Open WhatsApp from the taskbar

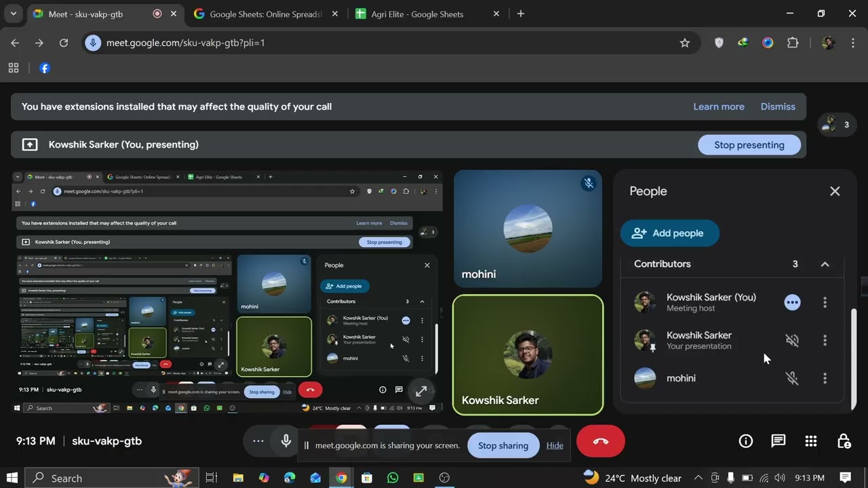(x=393, y=478)
